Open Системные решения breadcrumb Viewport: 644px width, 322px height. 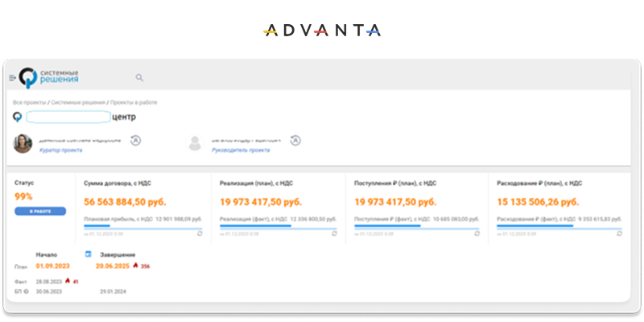pos(78,103)
